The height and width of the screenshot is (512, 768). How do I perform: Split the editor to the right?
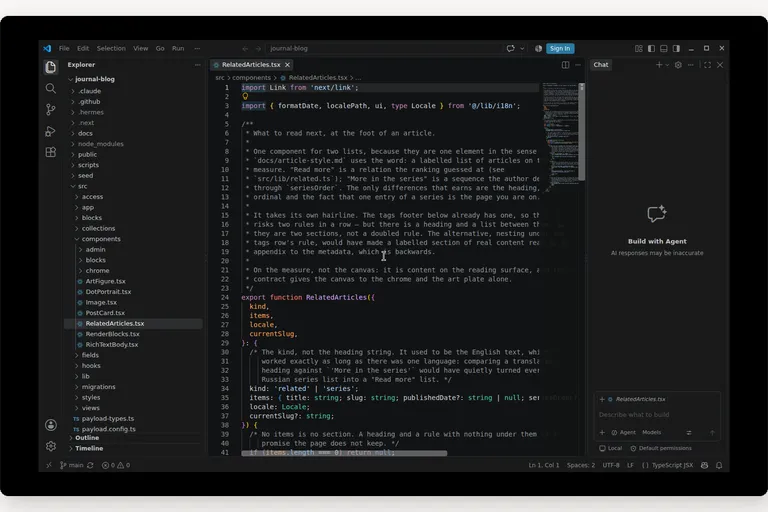pos(565,65)
